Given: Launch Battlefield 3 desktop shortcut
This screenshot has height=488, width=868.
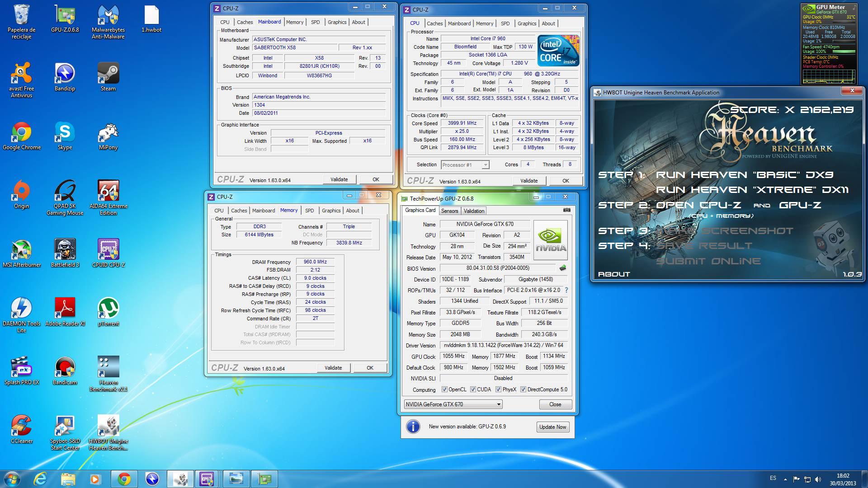Looking at the screenshot, I should coord(65,253).
